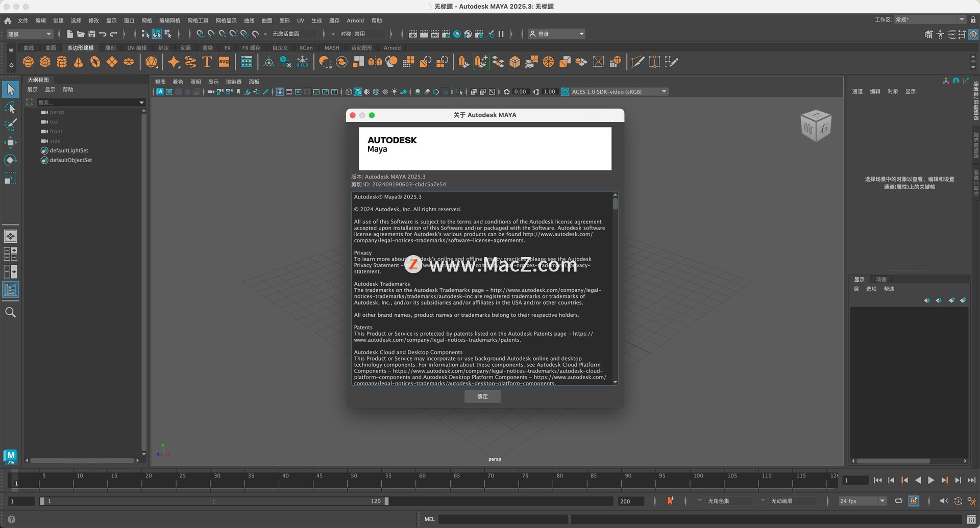Screen dimensions: 980x528
Task: Select the polygon Type text tool
Action: point(207,62)
